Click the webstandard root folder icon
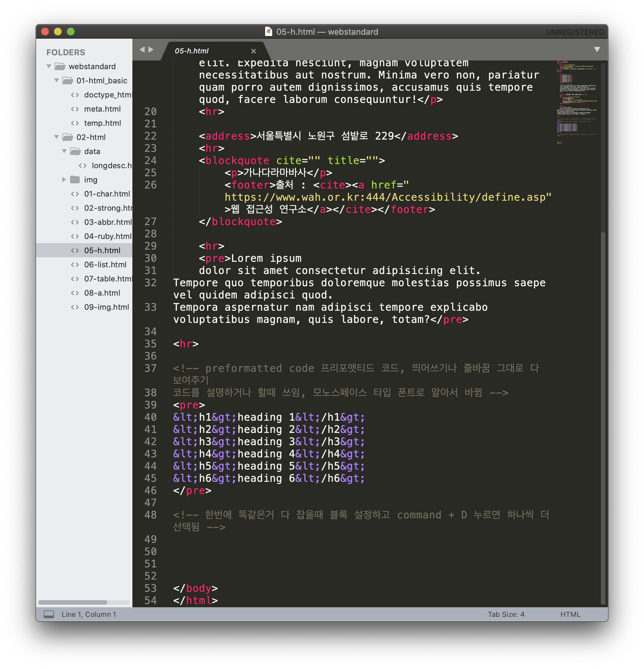The height and width of the screenshot is (669, 644). [x=60, y=66]
